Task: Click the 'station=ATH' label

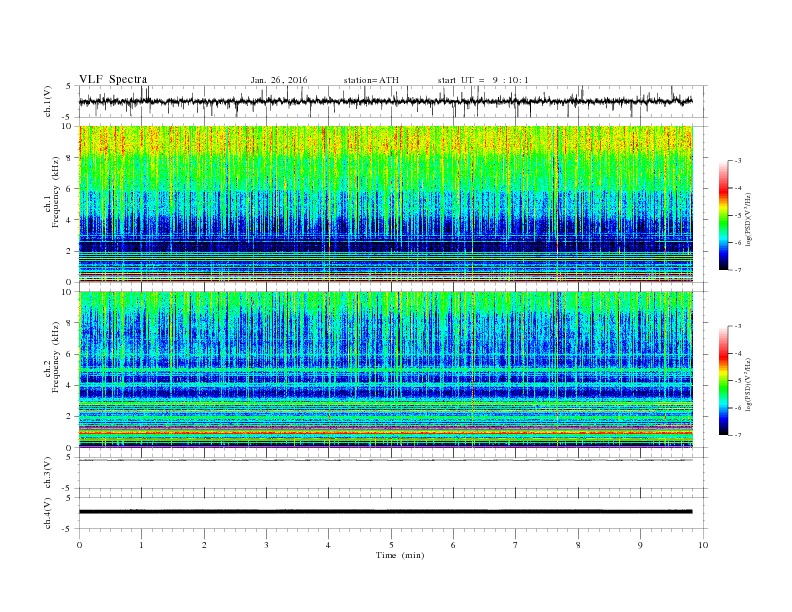Action: (x=371, y=80)
